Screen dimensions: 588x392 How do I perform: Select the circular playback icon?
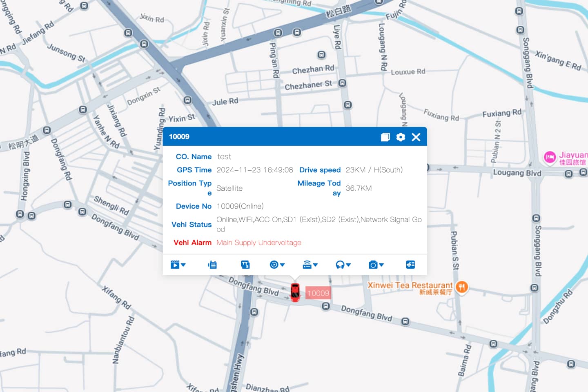pyautogui.click(x=274, y=265)
